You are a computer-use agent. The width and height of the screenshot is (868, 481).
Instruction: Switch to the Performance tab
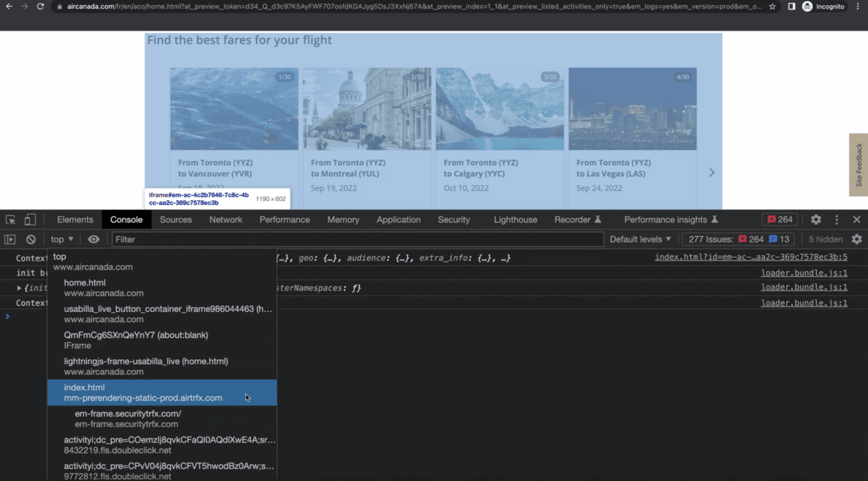[x=284, y=220]
